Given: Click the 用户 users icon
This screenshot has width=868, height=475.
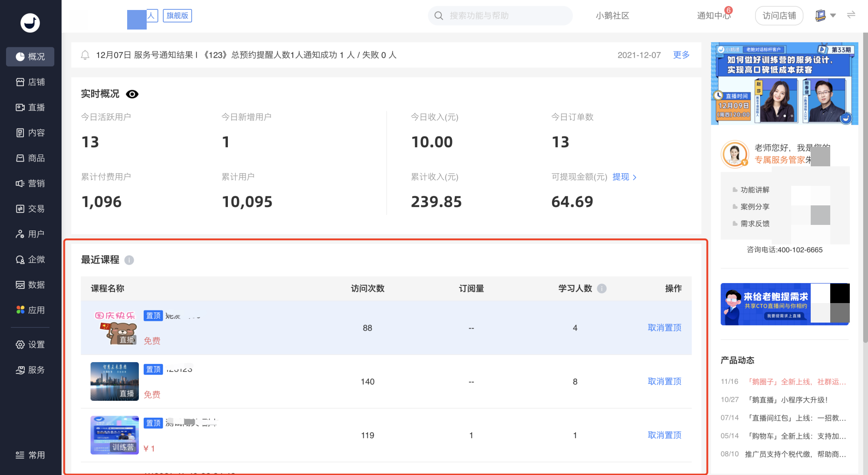Looking at the screenshot, I should click(20, 234).
